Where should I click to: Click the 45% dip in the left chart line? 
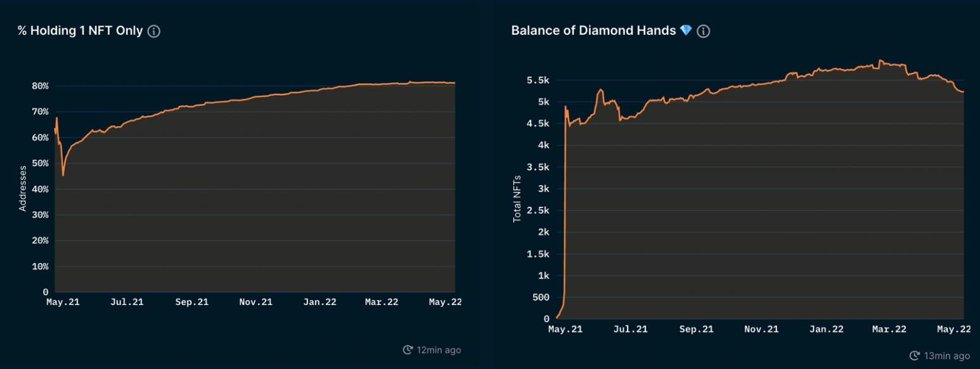(63, 175)
